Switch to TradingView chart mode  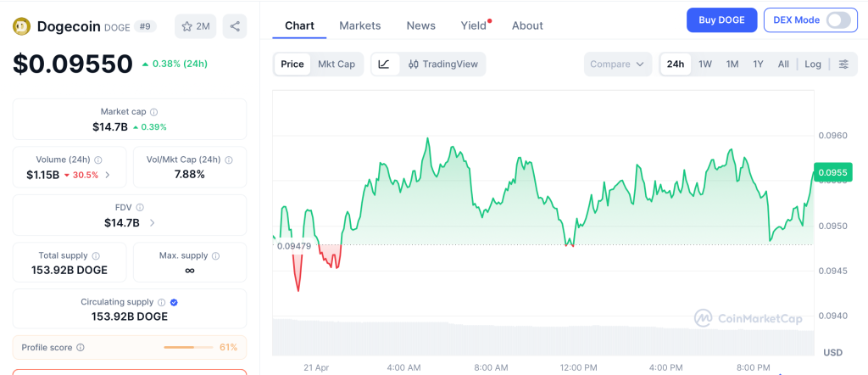[x=442, y=64]
